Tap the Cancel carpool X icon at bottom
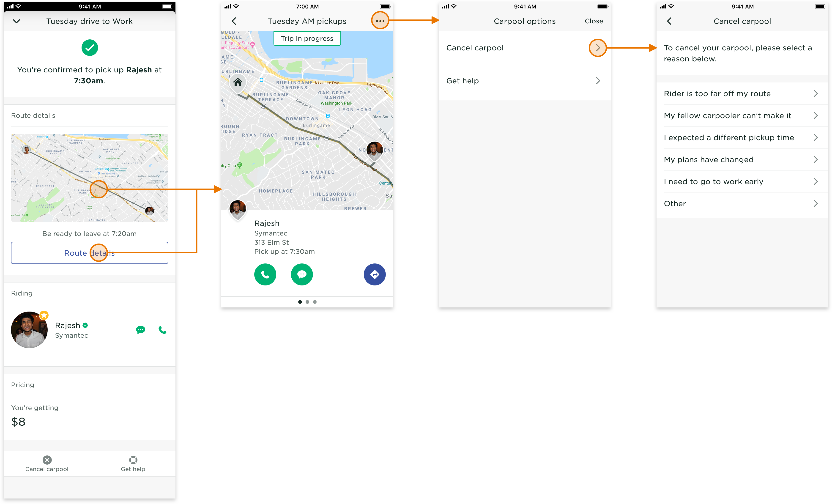The width and height of the screenshot is (832, 504). click(x=47, y=460)
